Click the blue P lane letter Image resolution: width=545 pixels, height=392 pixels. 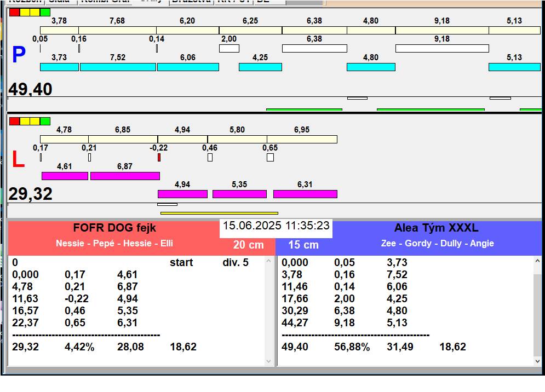tap(19, 55)
